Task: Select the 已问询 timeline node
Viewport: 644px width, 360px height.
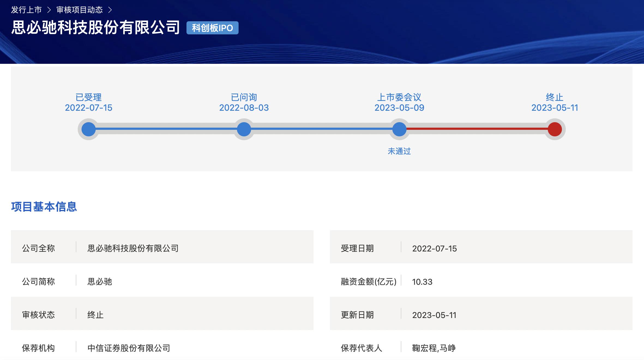Action: coord(244,129)
